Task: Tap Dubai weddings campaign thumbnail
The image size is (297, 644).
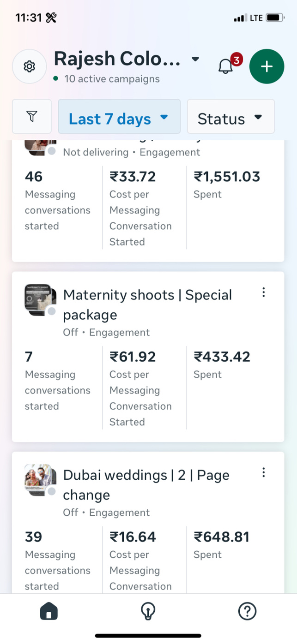Action: [40, 480]
